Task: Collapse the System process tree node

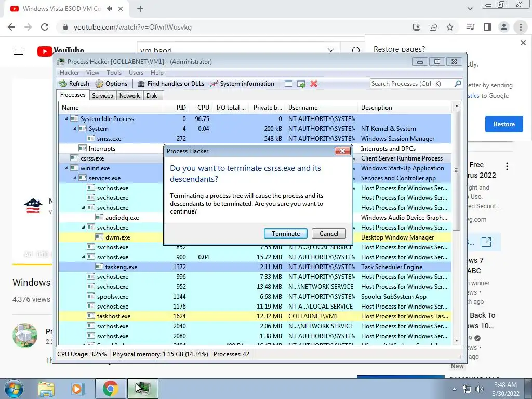Action: [x=75, y=129]
